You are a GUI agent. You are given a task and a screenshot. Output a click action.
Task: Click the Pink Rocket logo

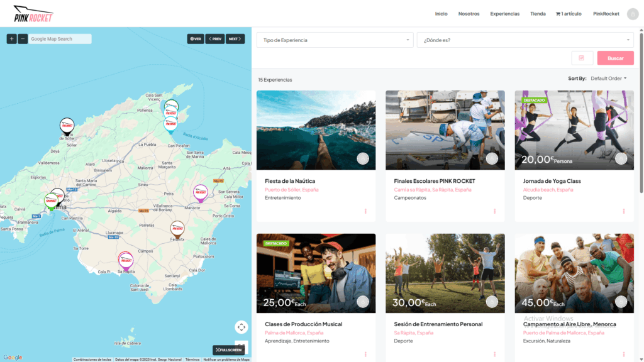tap(33, 14)
